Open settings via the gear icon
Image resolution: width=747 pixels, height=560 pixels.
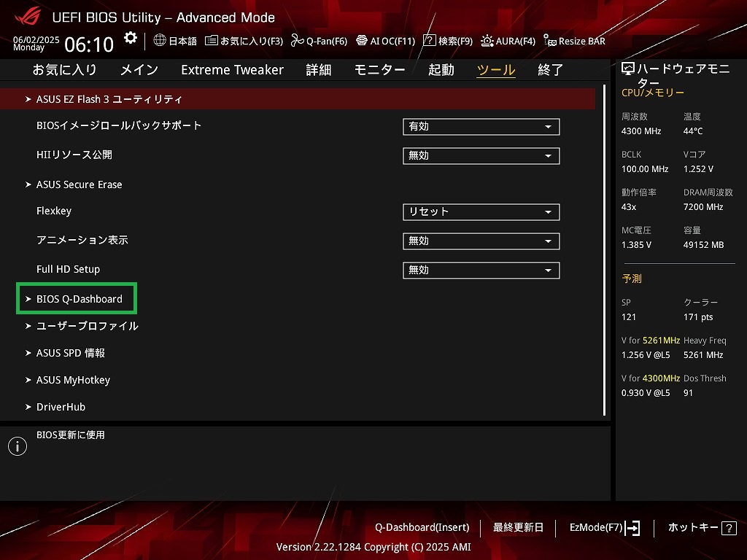coord(130,38)
